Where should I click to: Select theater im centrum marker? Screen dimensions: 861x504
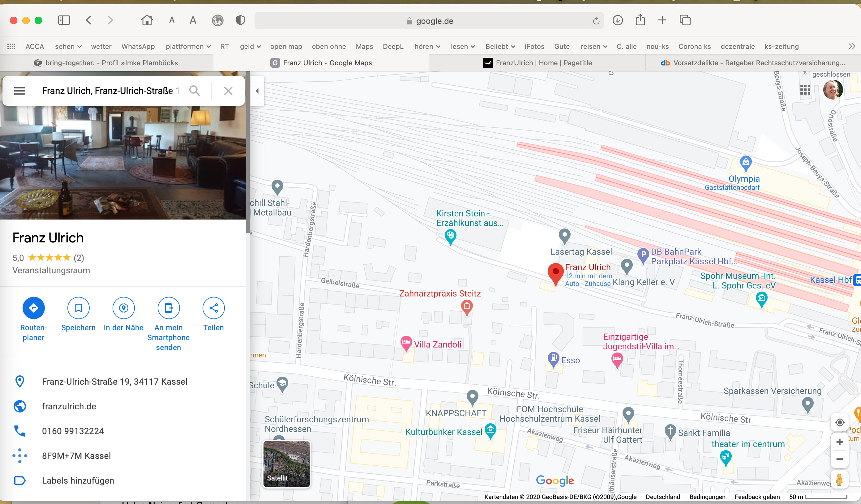click(x=725, y=459)
